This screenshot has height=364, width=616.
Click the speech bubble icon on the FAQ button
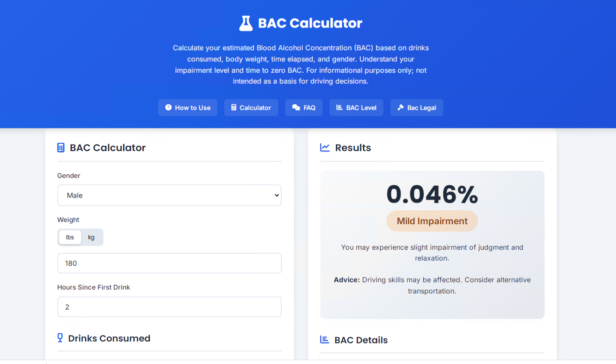[295, 107]
